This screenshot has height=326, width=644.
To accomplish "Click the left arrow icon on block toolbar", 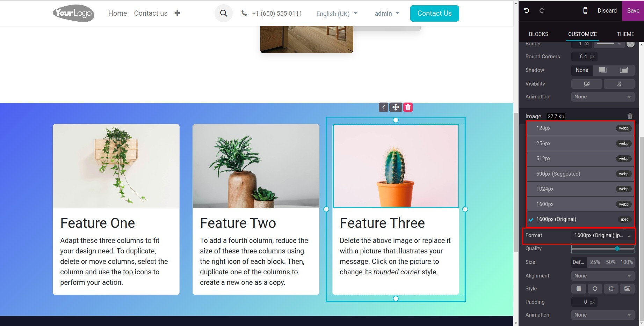I will tap(383, 107).
